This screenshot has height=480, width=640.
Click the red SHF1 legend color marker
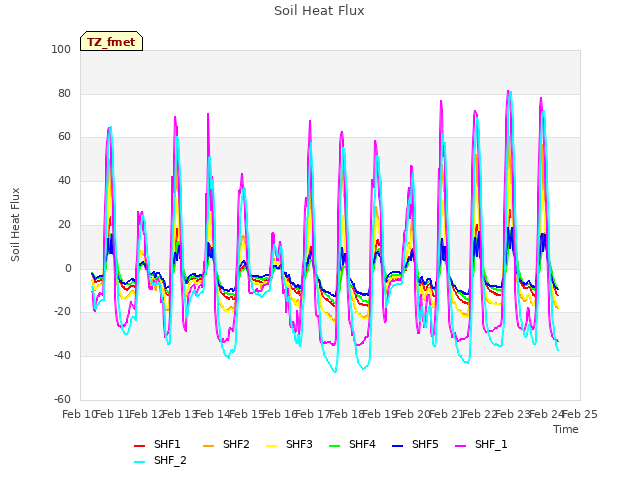click(140, 446)
